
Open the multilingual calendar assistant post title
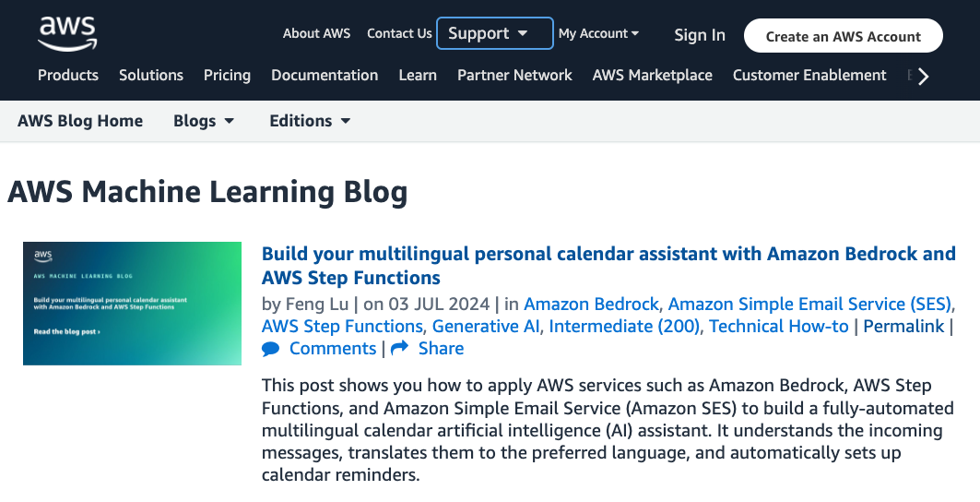point(608,265)
